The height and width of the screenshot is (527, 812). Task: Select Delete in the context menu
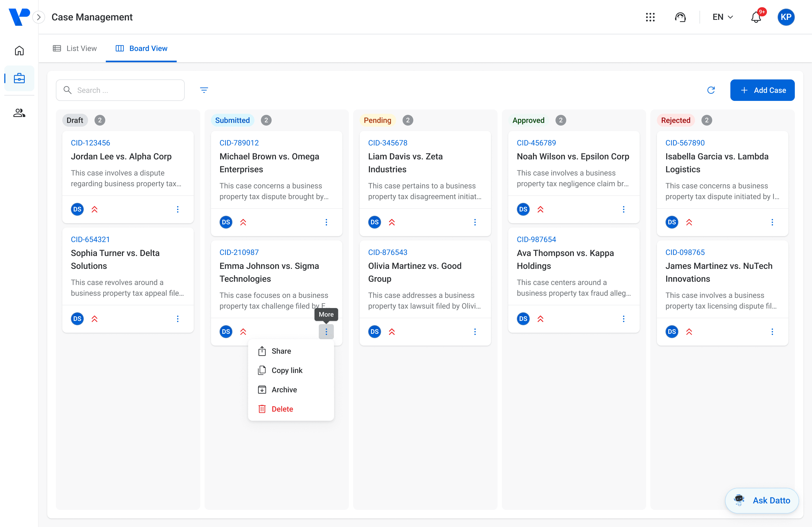pos(282,409)
